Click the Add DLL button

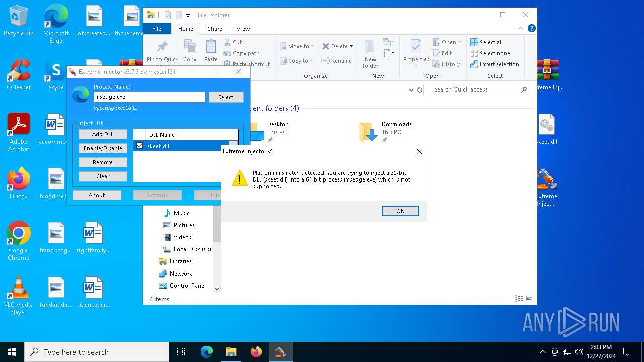tap(103, 134)
